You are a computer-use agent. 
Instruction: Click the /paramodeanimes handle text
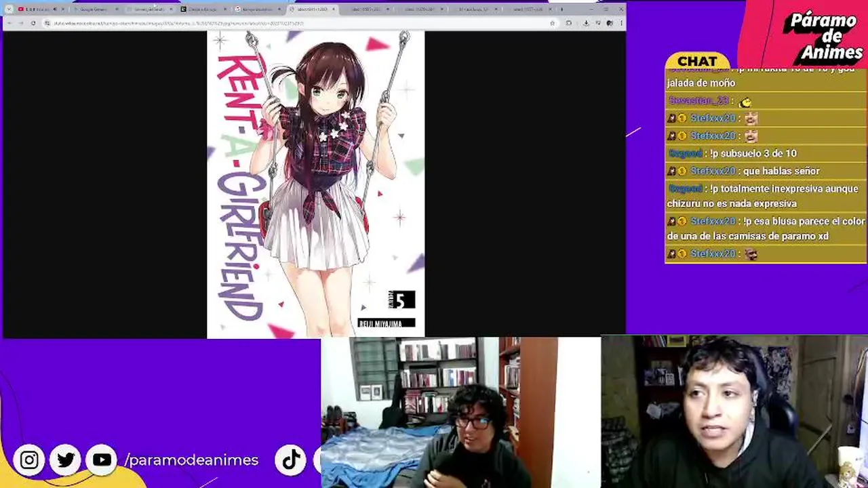pos(191,460)
